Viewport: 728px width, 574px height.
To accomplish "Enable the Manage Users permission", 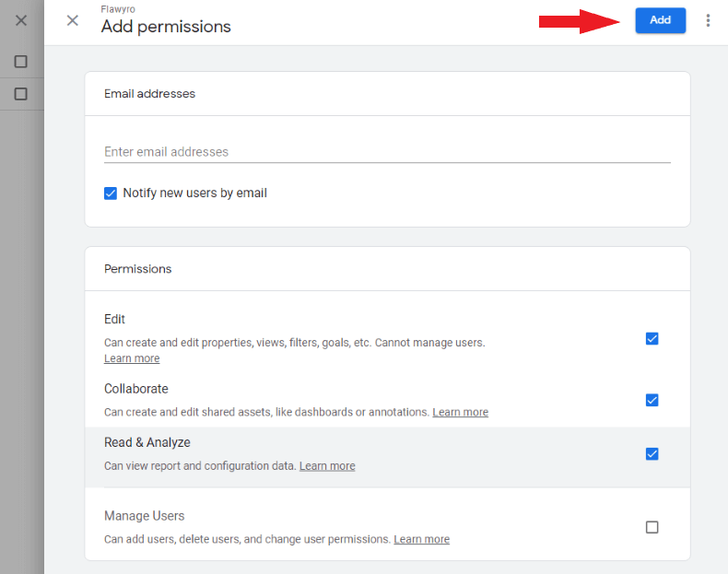I will point(652,527).
